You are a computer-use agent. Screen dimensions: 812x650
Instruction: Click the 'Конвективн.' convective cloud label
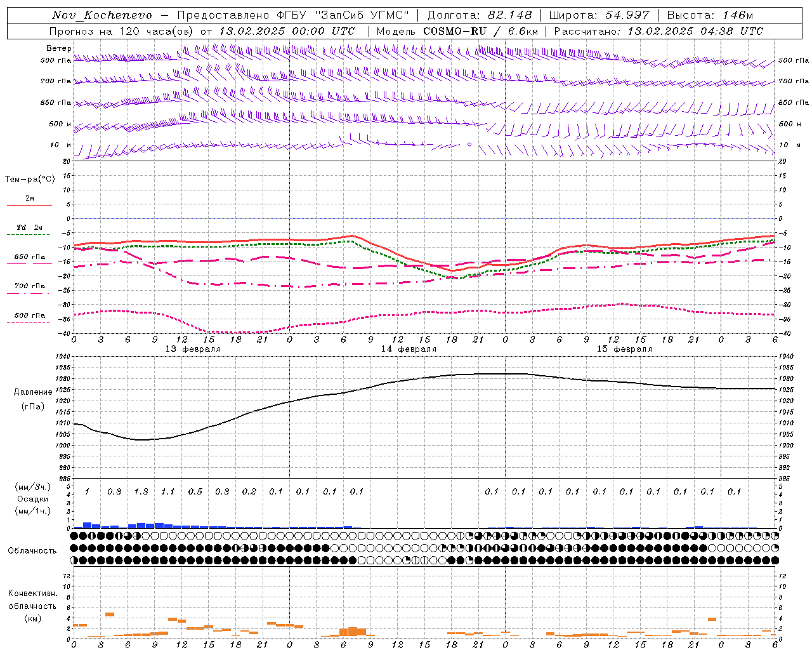click(x=32, y=594)
